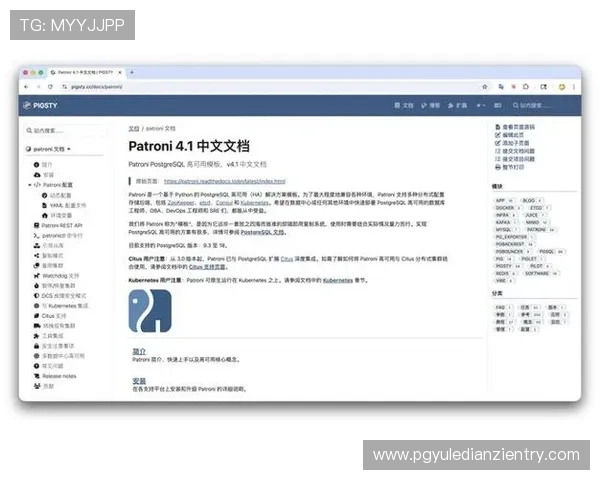
Task: Collapse the Patroni configuration tree node
Action: pyautogui.click(x=29, y=185)
